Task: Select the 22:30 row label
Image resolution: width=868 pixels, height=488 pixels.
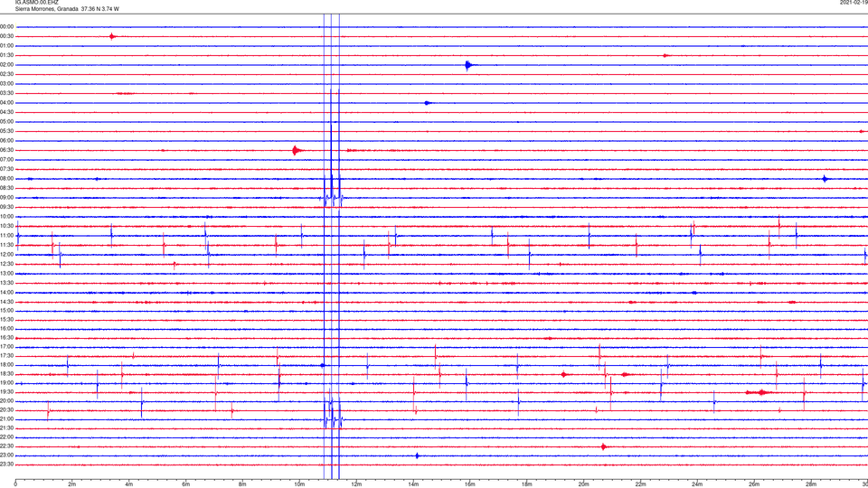Action: click(x=6, y=446)
